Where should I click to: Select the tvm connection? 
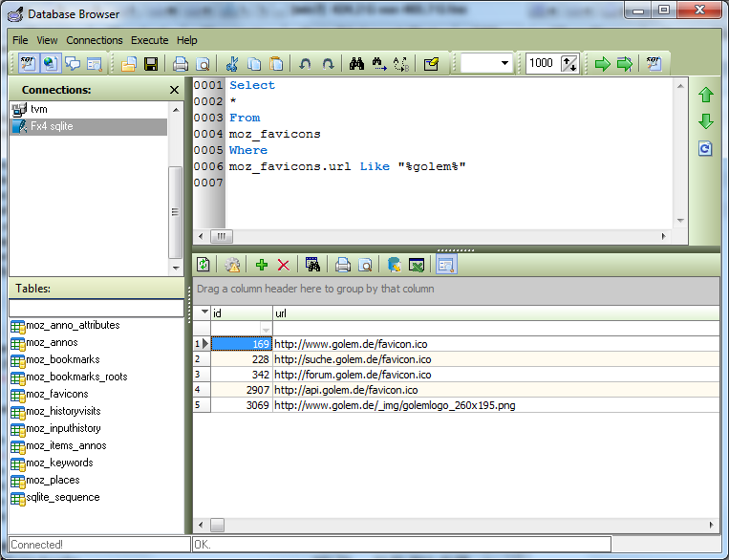coord(38,110)
